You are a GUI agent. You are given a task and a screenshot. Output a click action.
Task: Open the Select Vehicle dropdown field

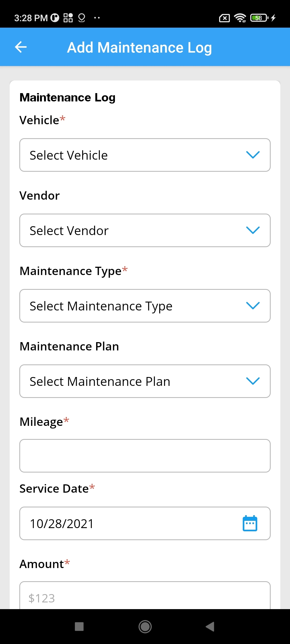click(x=145, y=155)
